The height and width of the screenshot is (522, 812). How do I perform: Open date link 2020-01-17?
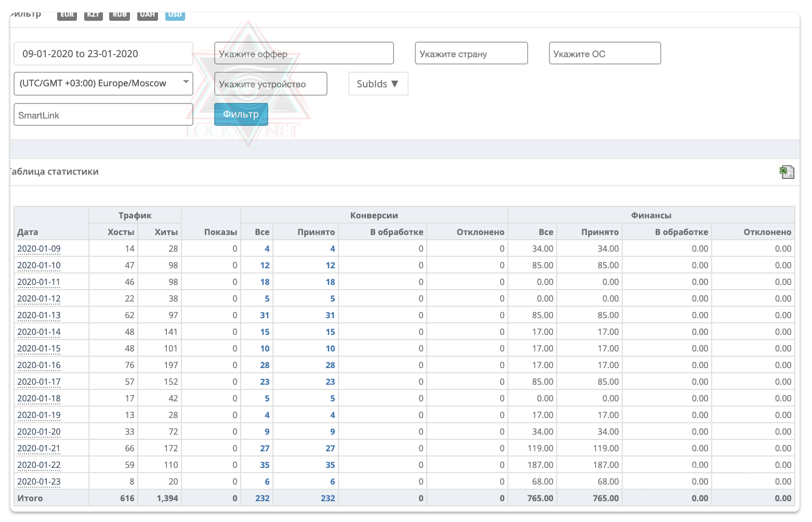pyautogui.click(x=39, y=382)
